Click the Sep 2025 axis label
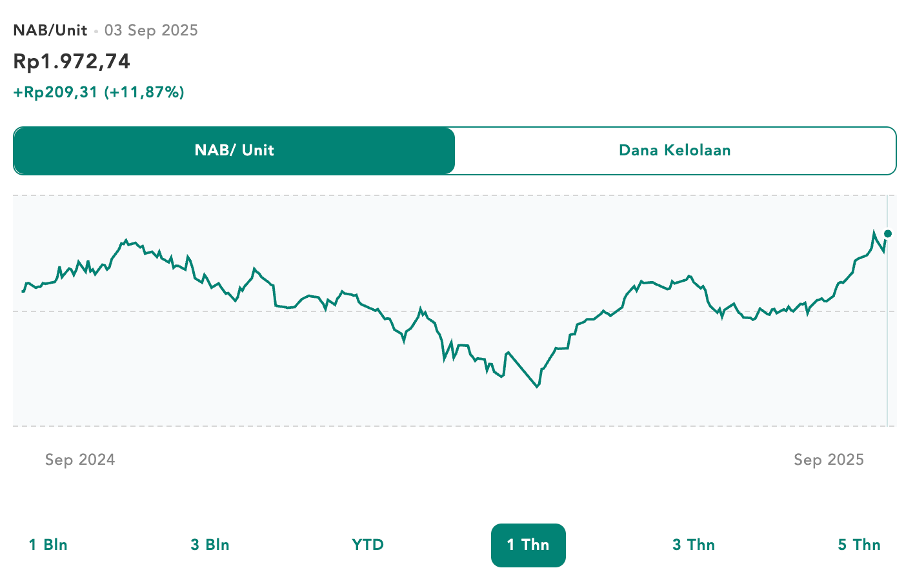 click(x=830, y=460)
